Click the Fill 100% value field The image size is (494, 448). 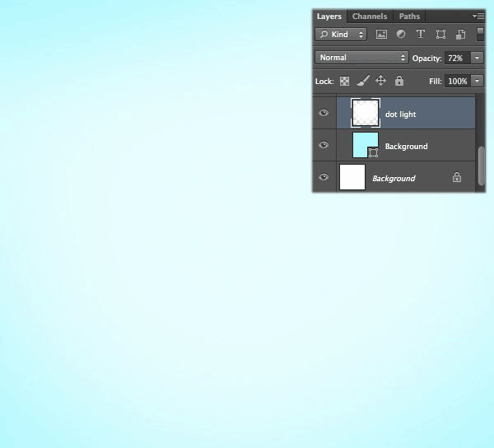458,82
